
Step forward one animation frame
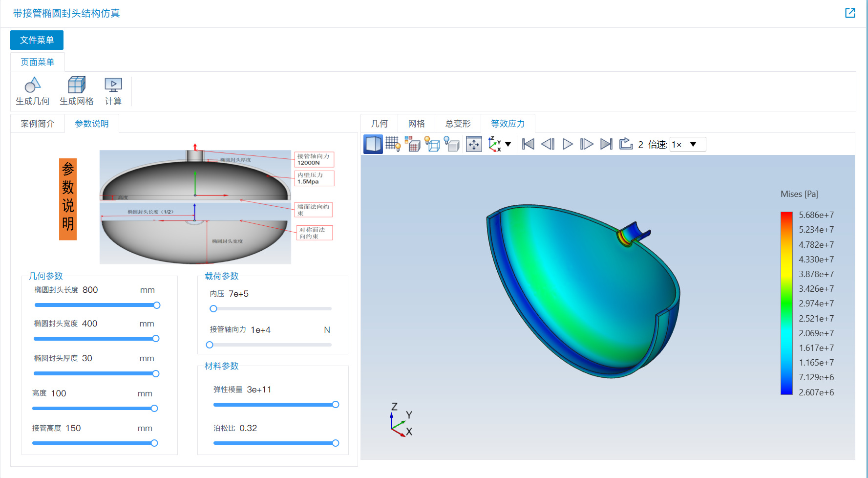[x=587, y=144]
